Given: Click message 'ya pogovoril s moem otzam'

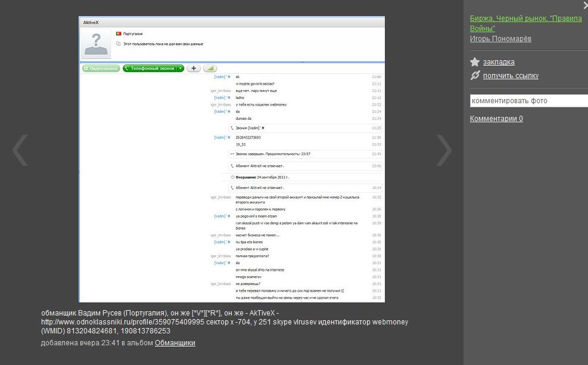Looking at the screenshot, I should 256,216.
